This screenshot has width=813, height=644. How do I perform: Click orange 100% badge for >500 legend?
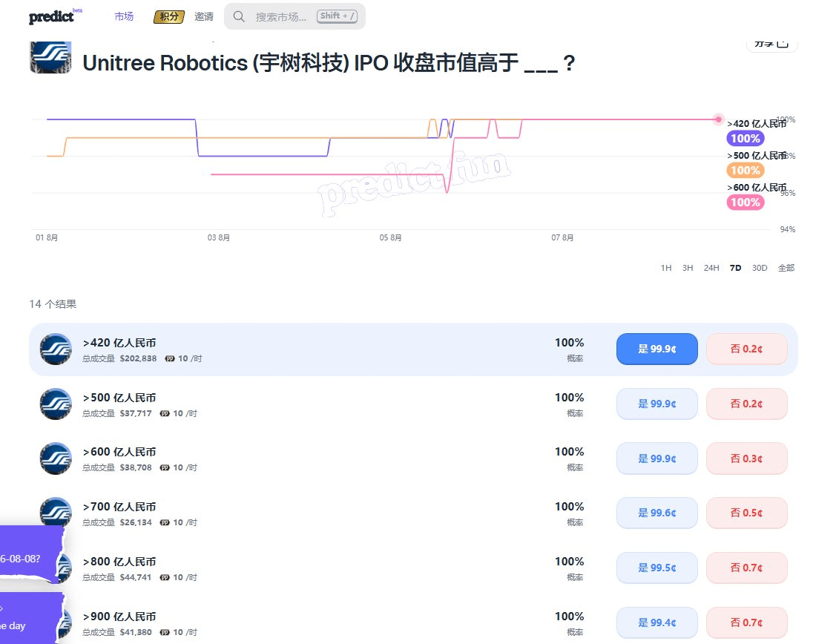[x=745, y=171]
